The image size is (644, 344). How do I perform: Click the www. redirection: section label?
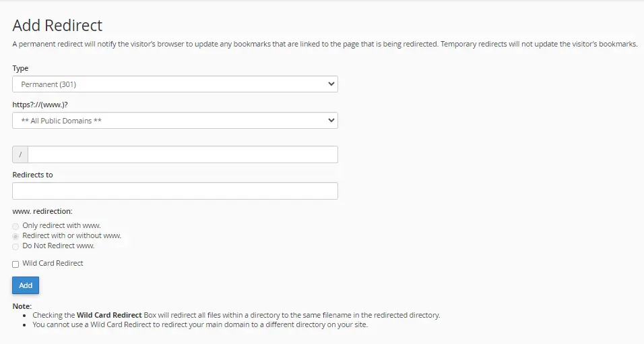[42, 211]
